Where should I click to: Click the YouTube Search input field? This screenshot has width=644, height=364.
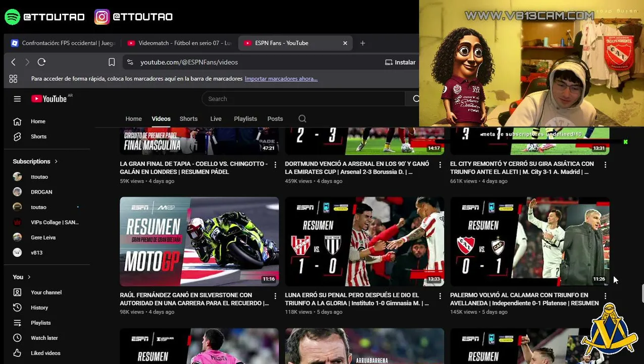pyautogui.click(x=303, y=99)
